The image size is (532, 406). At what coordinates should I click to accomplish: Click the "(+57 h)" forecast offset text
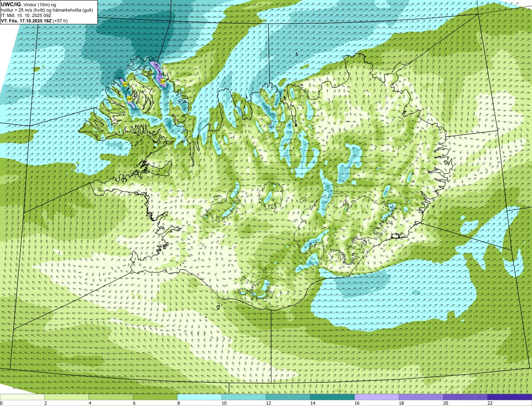(x=60, y=21)
